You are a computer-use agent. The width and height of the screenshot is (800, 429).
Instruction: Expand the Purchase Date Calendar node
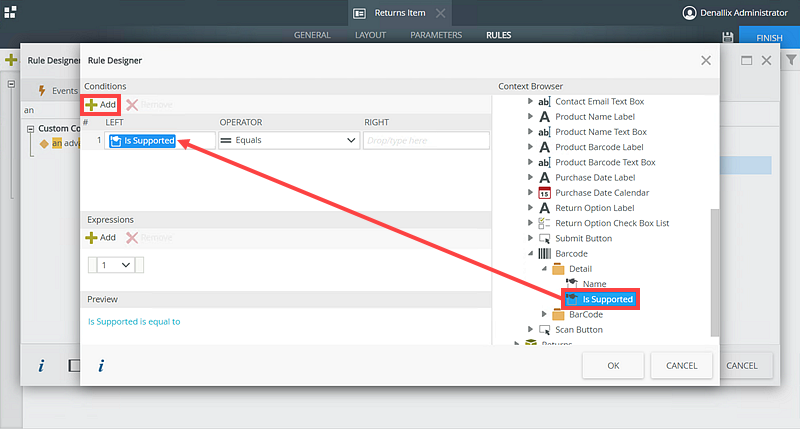[x=530, y=193]
